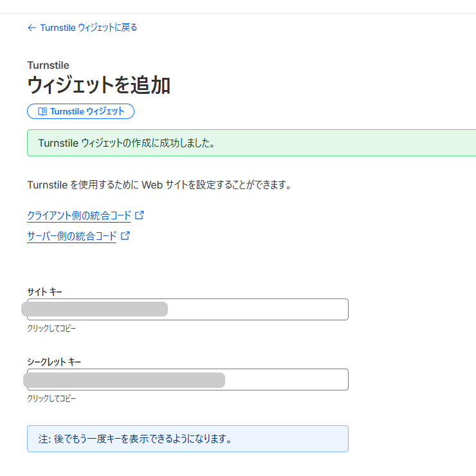Click the small "Turnstile" text above heading

coord(48,65)
